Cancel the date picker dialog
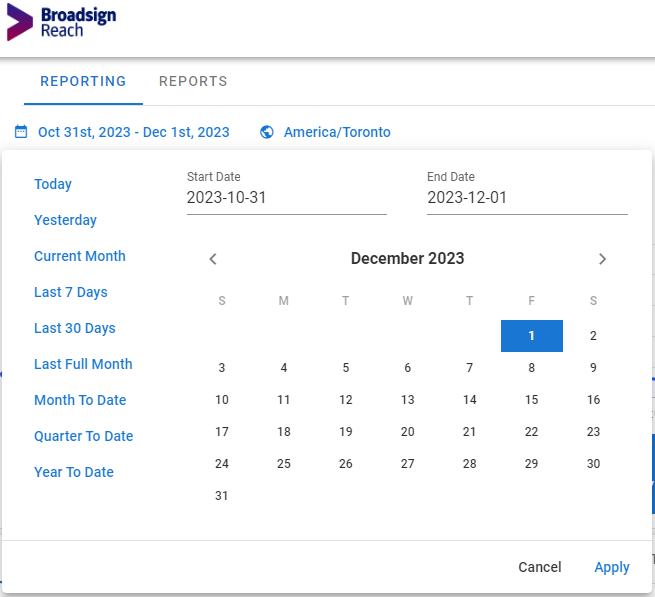Viewport: 655px width, 597px height. pos(540,567)
